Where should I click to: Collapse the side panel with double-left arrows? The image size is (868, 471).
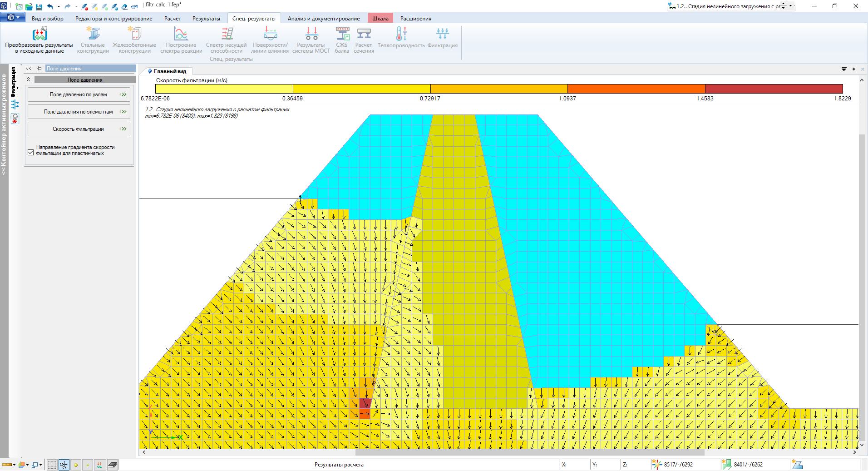click(29, 69)
